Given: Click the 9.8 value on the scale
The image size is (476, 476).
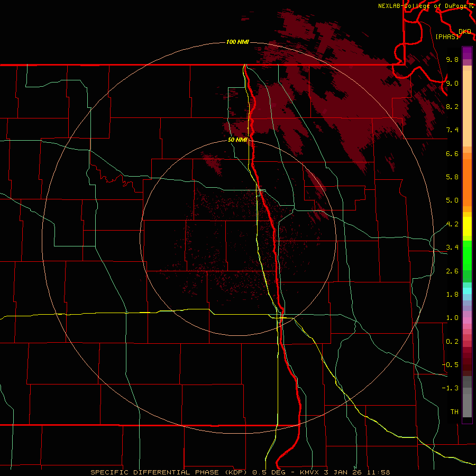Looking at the screenshot, I should click(452, 59).
